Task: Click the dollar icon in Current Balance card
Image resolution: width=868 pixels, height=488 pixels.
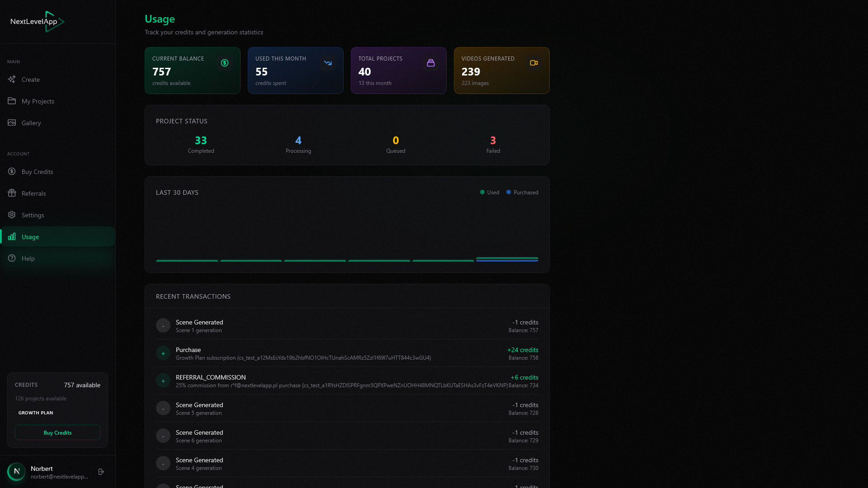Action: (x=225, y=63)
